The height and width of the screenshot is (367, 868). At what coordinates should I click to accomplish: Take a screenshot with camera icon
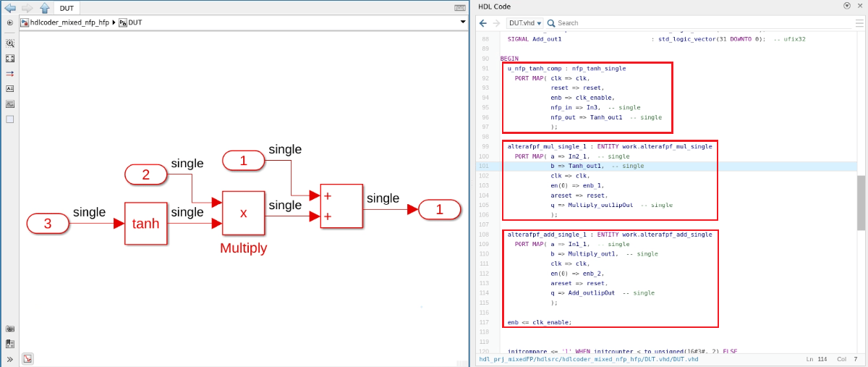10,329
